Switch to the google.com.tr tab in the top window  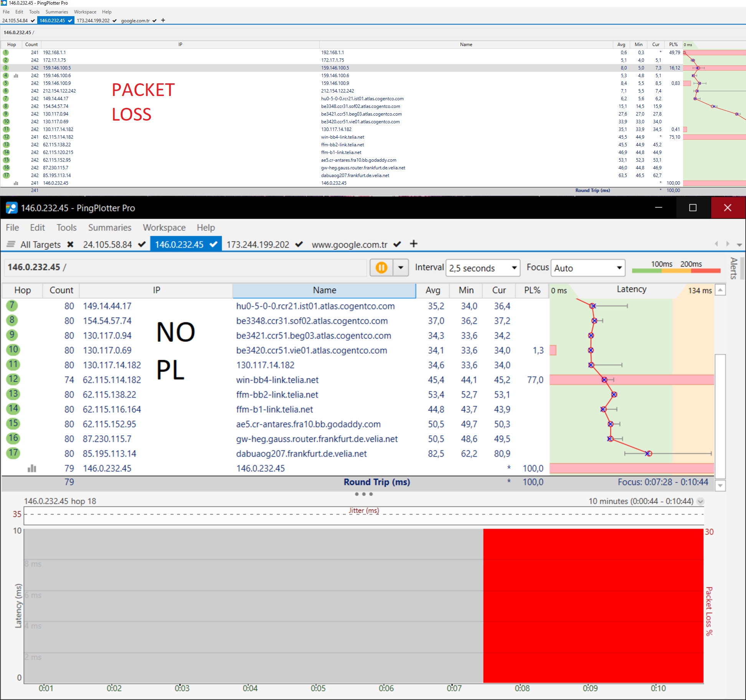coord(135,21)
